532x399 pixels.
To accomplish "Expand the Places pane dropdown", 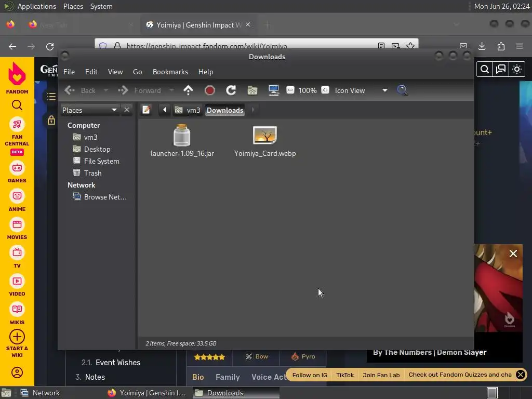I will 114,110.
